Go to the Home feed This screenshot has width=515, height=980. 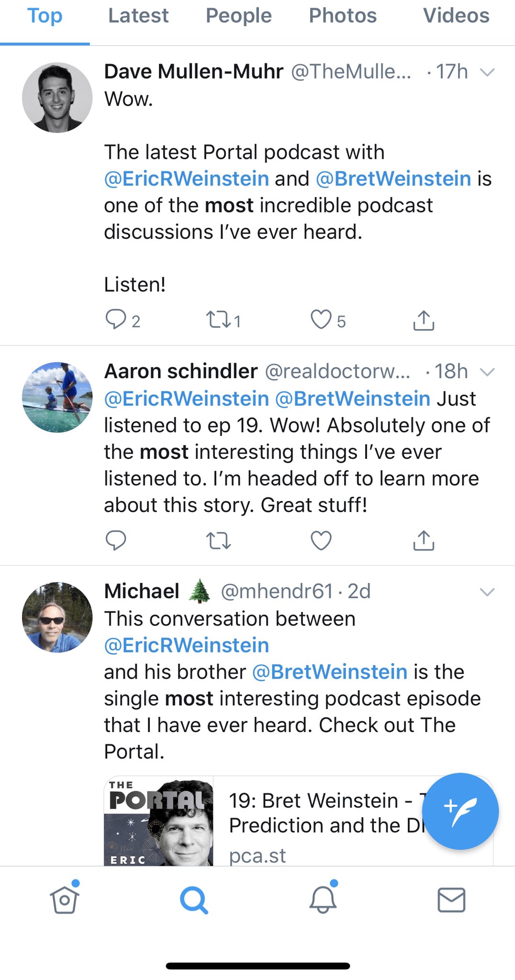[x=65, y=900]
